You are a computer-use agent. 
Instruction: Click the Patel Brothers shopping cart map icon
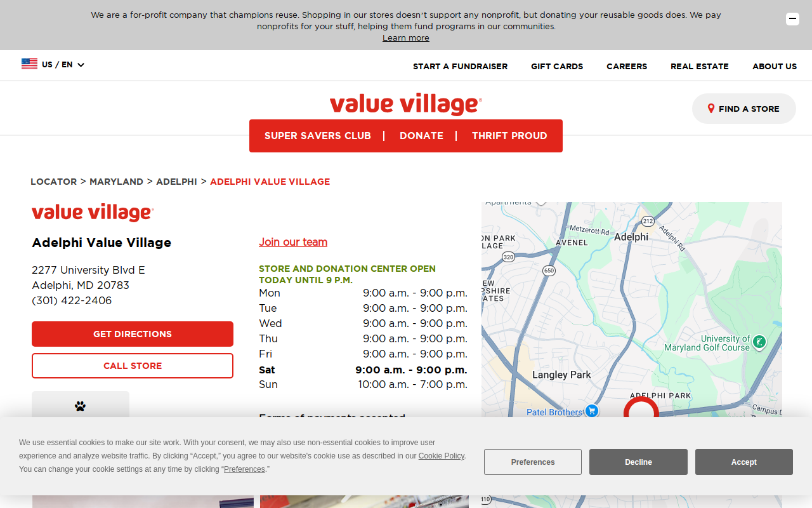pyautogui.click(x=592, y=411)
